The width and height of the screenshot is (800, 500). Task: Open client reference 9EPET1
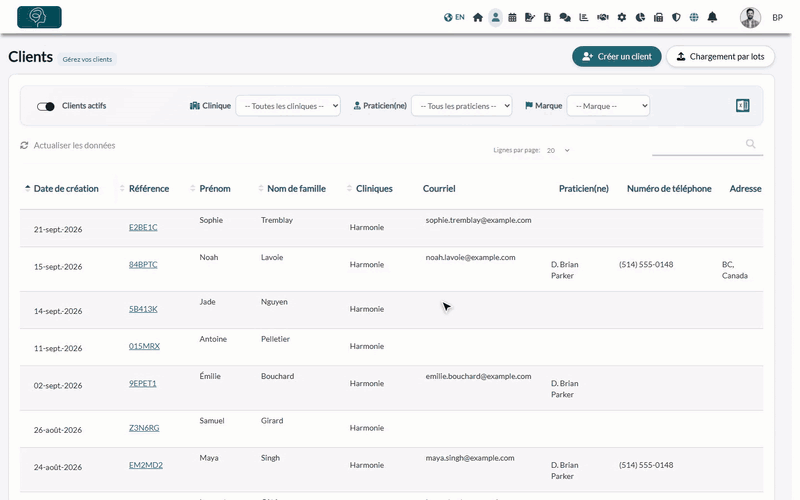142,383
